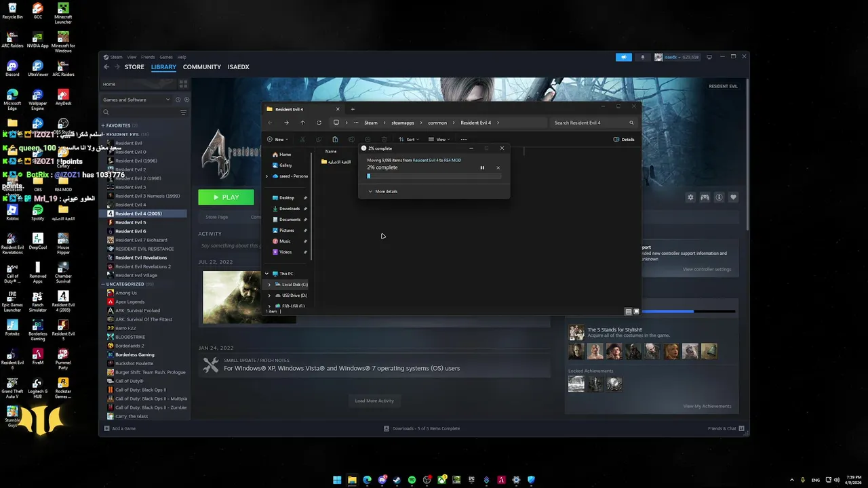This screenshot has height=488, width=868.
Task: Open the Steam menu in Steam
Action: [117, 57]
